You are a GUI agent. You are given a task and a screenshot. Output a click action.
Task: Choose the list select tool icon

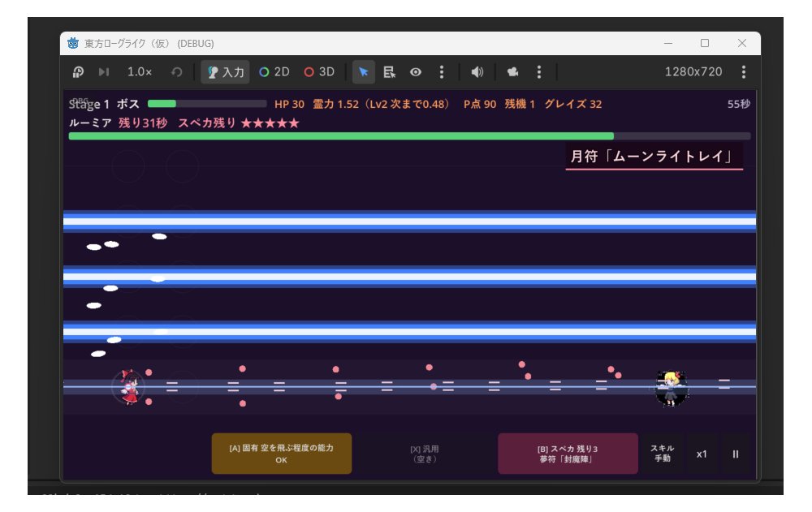(x=390, y=72)
